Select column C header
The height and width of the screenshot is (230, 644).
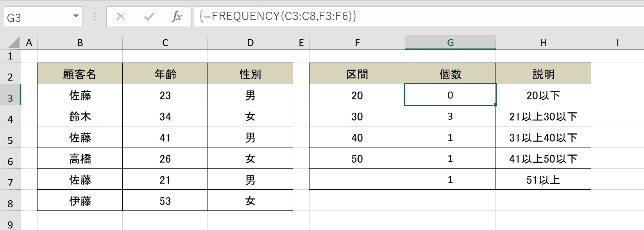165,43
